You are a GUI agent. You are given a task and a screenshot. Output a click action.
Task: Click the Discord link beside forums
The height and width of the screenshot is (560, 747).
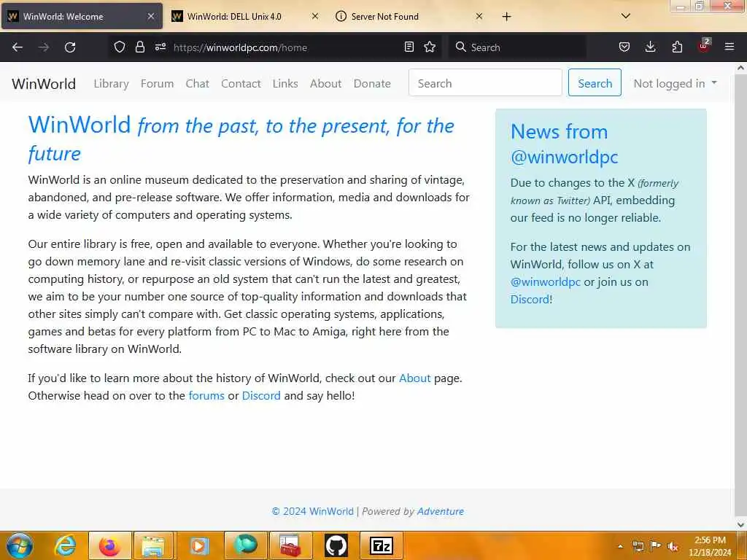261,396
